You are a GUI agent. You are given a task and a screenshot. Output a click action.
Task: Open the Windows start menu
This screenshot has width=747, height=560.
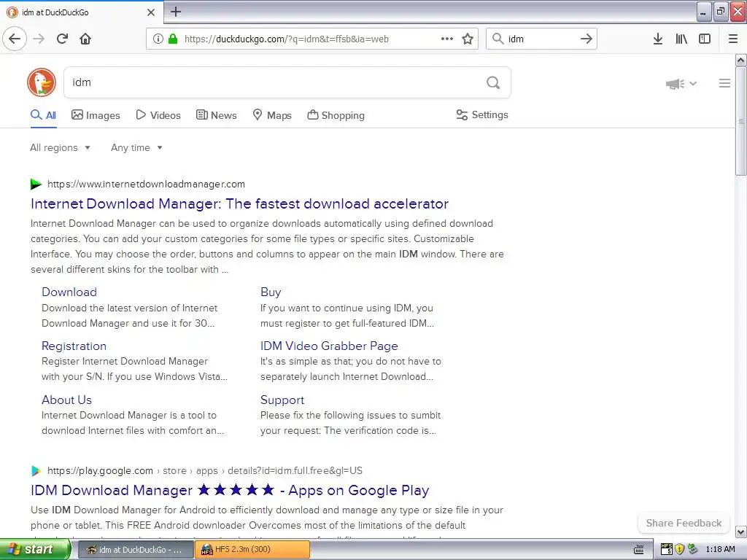point(35,550)
